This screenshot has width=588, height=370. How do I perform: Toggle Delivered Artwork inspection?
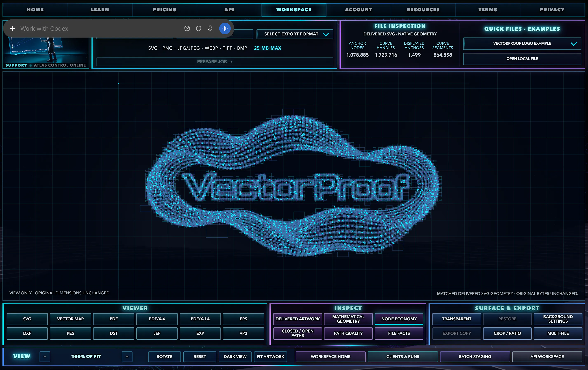[298, 319]
